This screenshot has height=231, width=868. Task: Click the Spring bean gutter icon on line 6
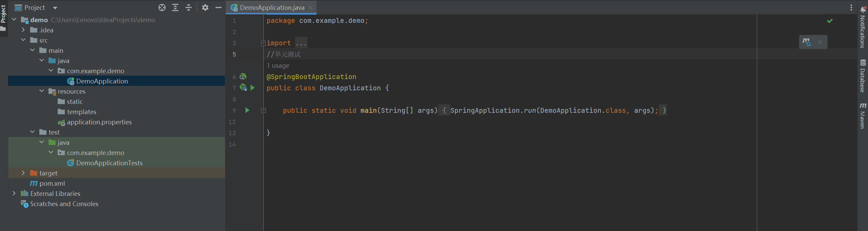coord(243,77)
